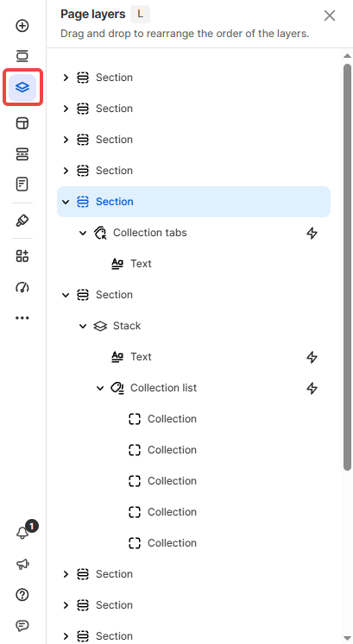
Task: Expand the first Section layer
Action: tap(66, 78)
